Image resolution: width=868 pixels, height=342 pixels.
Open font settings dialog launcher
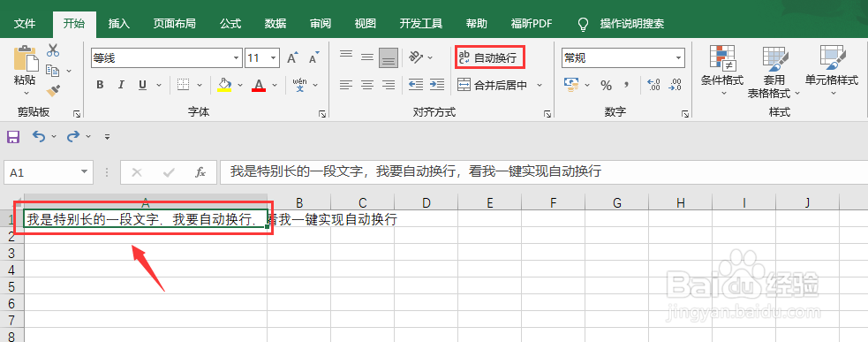click(322, 114)
